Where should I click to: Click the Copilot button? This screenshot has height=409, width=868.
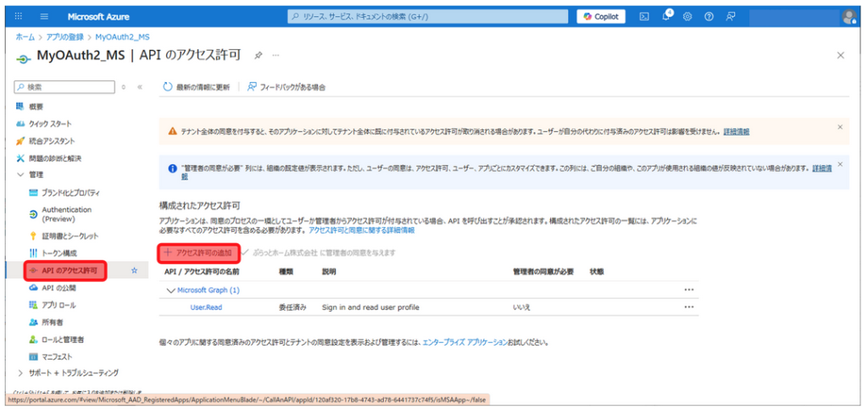point(601,17)
